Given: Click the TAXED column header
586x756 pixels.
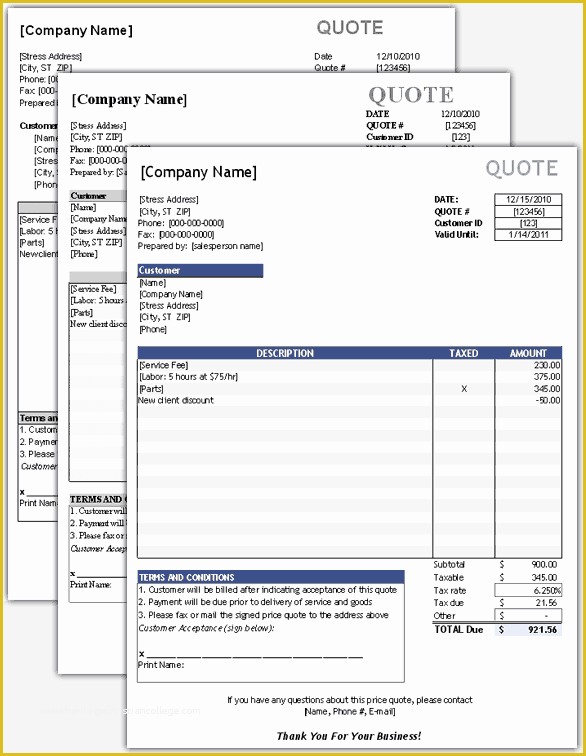Looking at the screenshot, I should click(463, 353).
